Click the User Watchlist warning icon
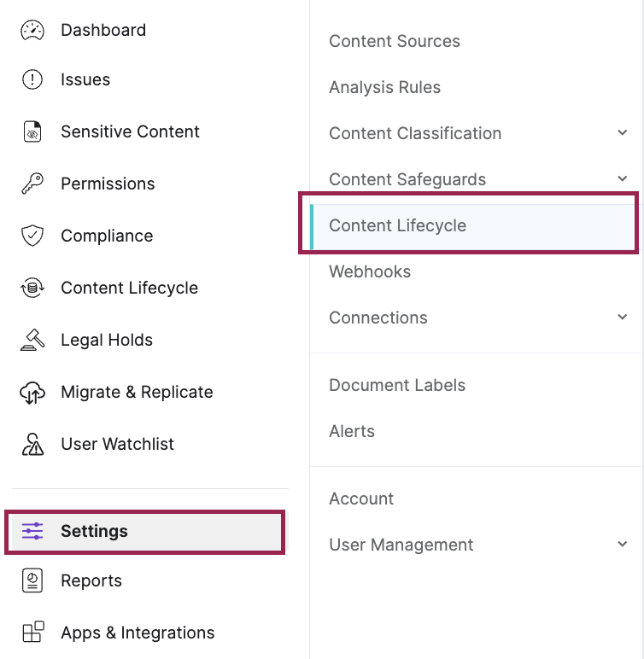 [32, 444]
